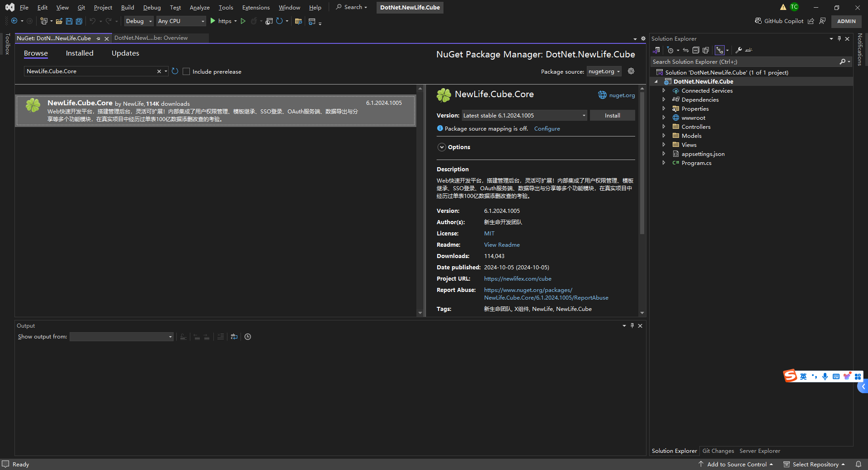Image resolution: width=868 pixels, height=470 pixels.
Task: Click the browser link window icon
Action: pyautogui.click(x=269, y=21)
